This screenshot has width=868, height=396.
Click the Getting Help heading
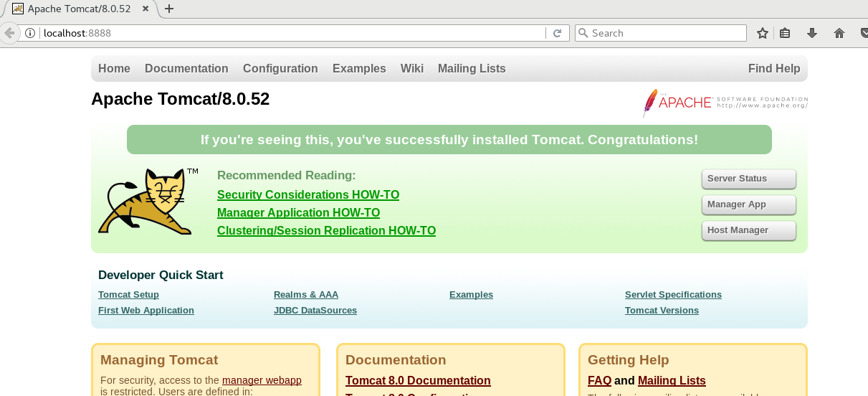(628, 360)
